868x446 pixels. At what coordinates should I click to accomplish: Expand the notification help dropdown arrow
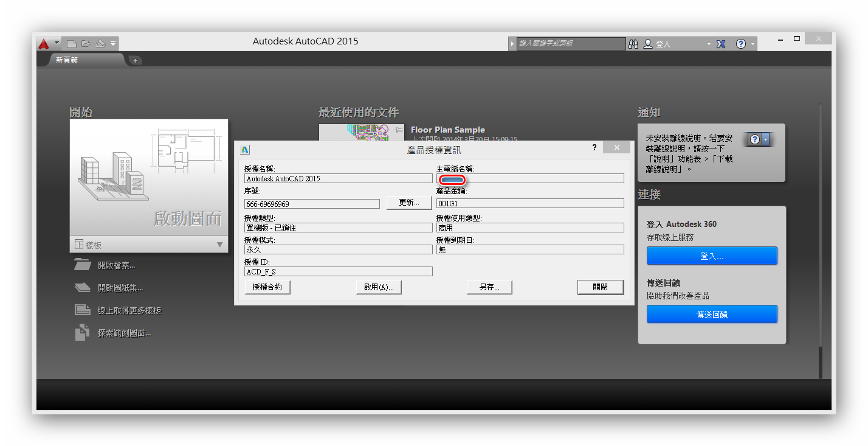click(x=765, y=139)
